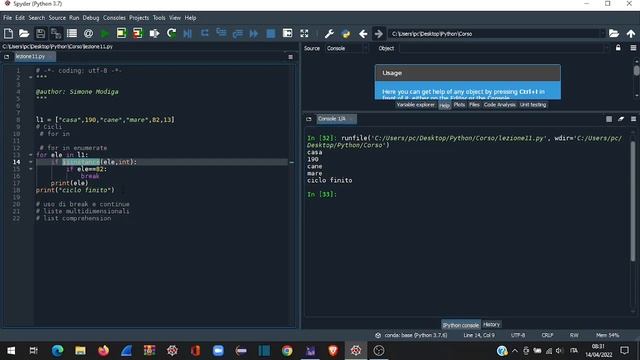This screenshot has width=640, height=360.
Task: Switch to the History tab
Action: pos(491,324)
